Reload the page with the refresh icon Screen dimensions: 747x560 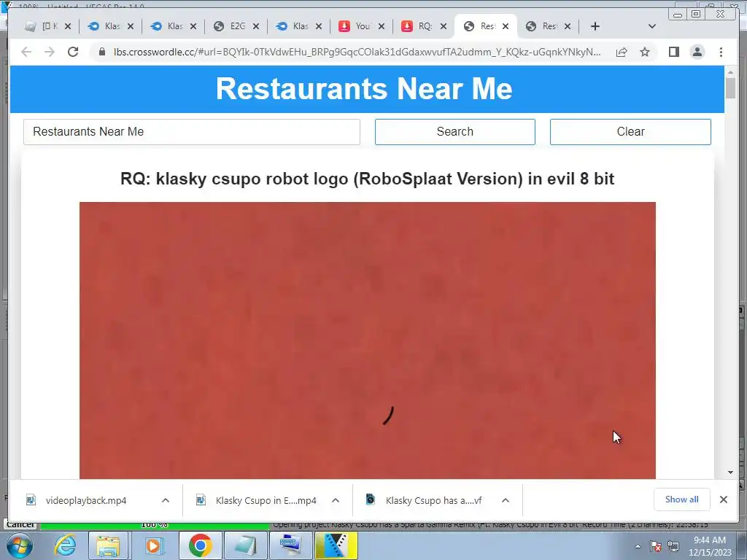point(73,52)
